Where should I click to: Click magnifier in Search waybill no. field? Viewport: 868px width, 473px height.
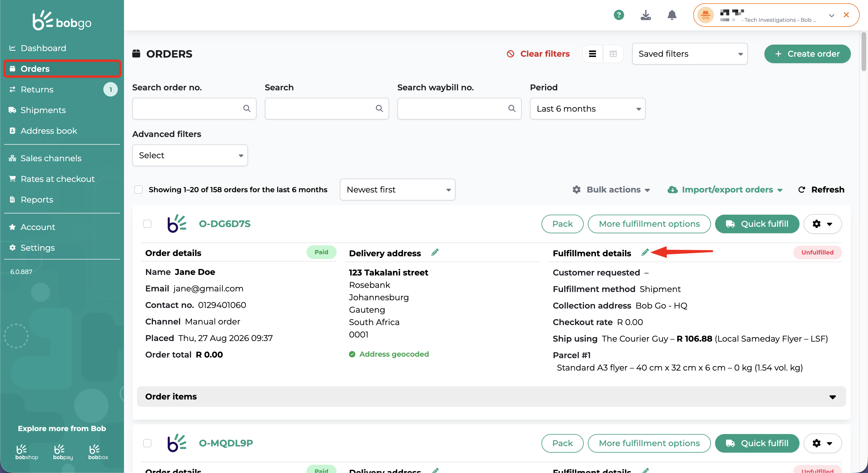pyautogui.click(x=511, y=108)
